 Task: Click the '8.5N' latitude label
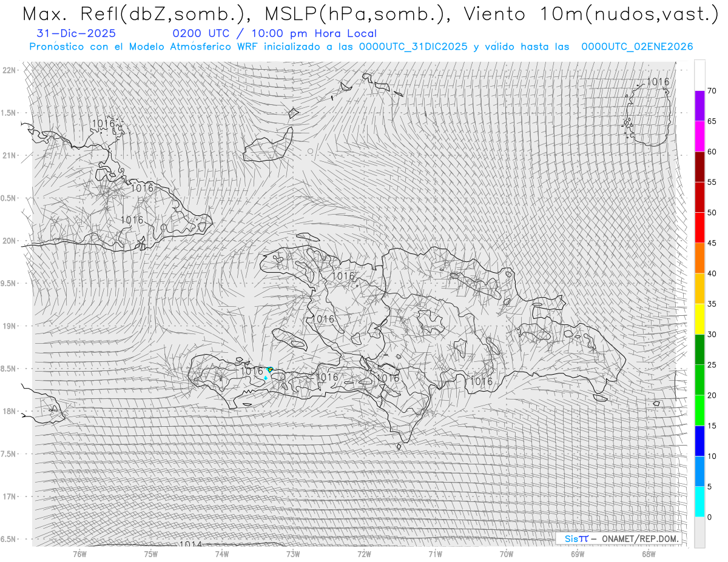[x=9, y=369]
